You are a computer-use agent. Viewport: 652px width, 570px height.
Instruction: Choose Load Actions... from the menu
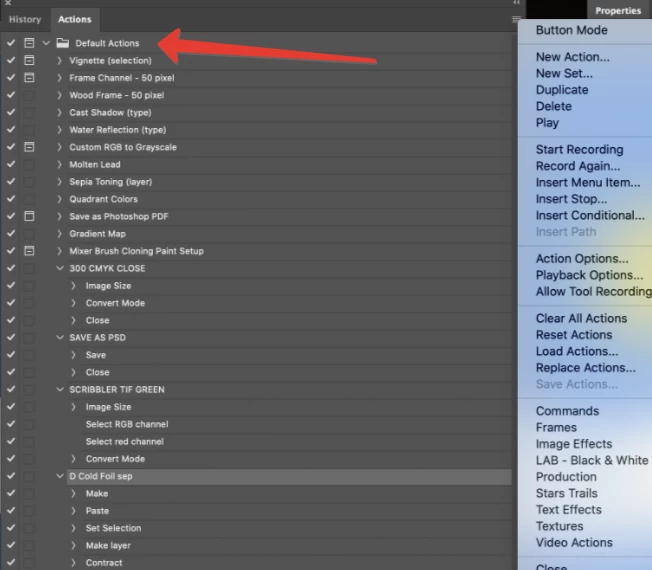[x=577, y=351]
